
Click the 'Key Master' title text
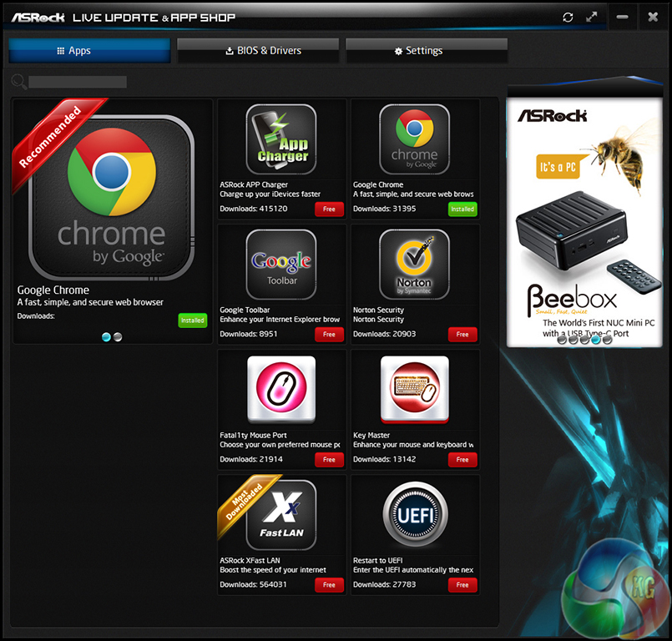point(371,435)
